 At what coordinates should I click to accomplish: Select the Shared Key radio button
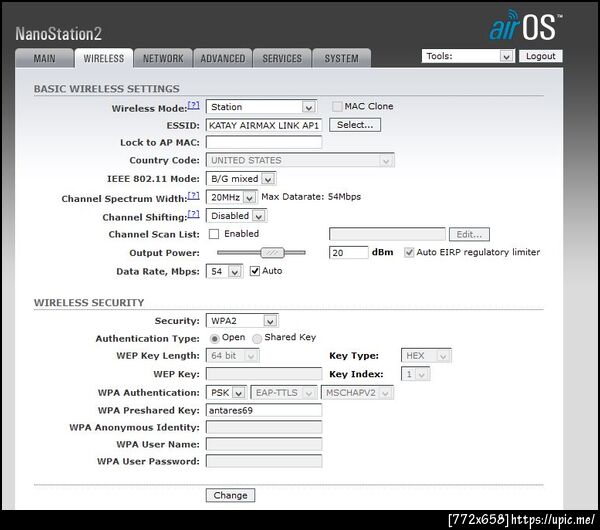[x=257, y=338]
